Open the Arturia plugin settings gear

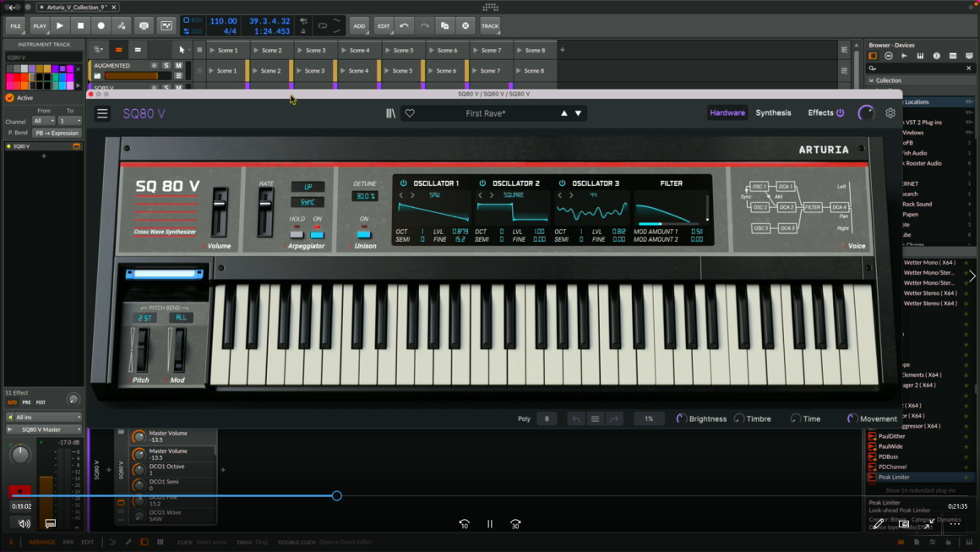890,113
